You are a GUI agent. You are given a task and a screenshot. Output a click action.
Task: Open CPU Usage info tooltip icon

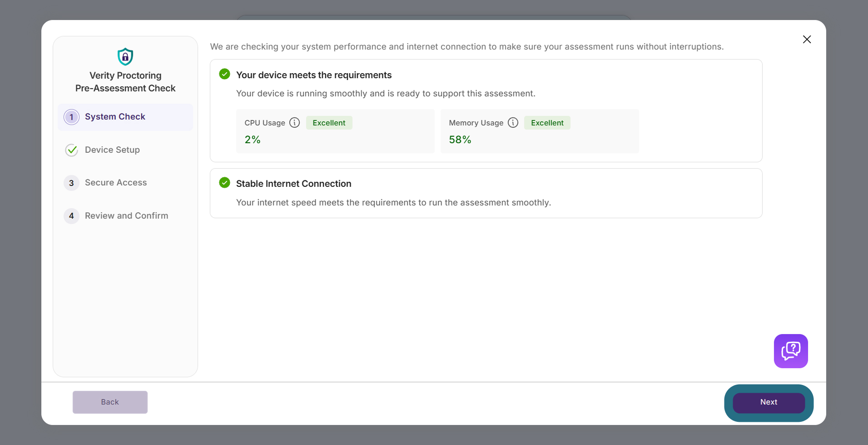295,123
